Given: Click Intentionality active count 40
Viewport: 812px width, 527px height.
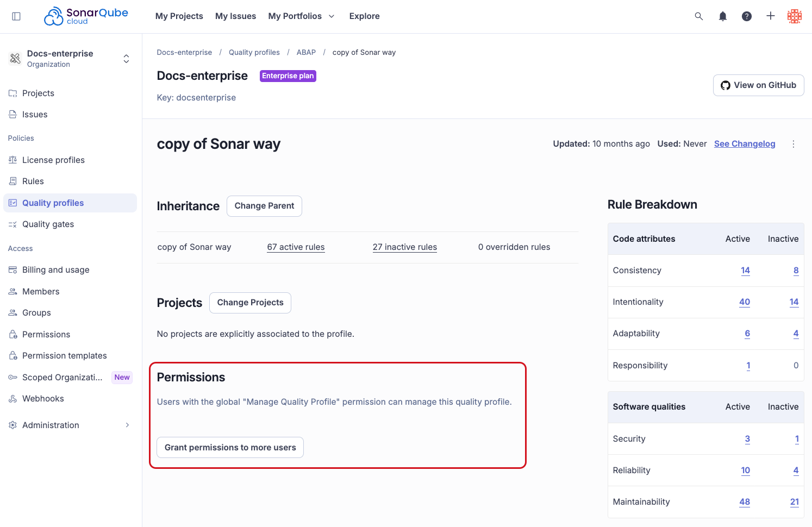Looking at the screenshot, I should 745,302.
